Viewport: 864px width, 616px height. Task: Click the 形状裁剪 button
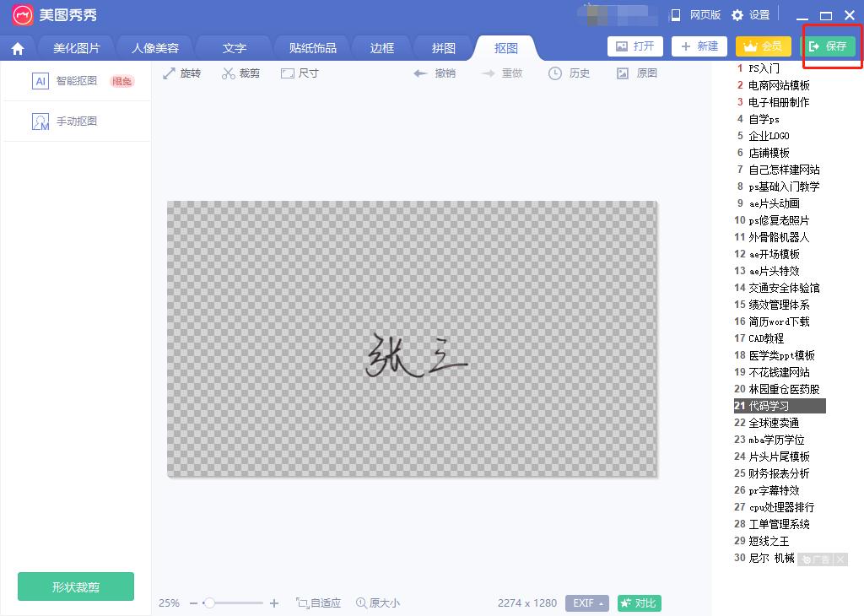click(x=75, y=585)
